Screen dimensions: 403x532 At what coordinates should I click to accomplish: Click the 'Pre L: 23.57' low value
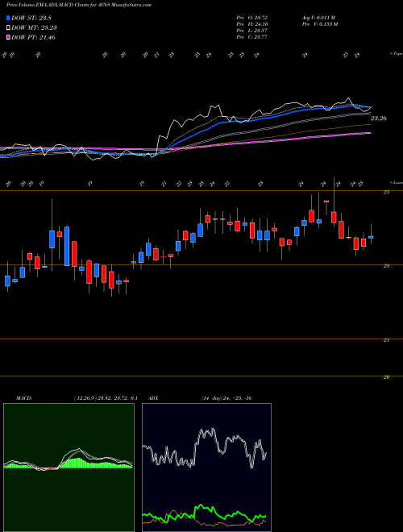point(252,31)
